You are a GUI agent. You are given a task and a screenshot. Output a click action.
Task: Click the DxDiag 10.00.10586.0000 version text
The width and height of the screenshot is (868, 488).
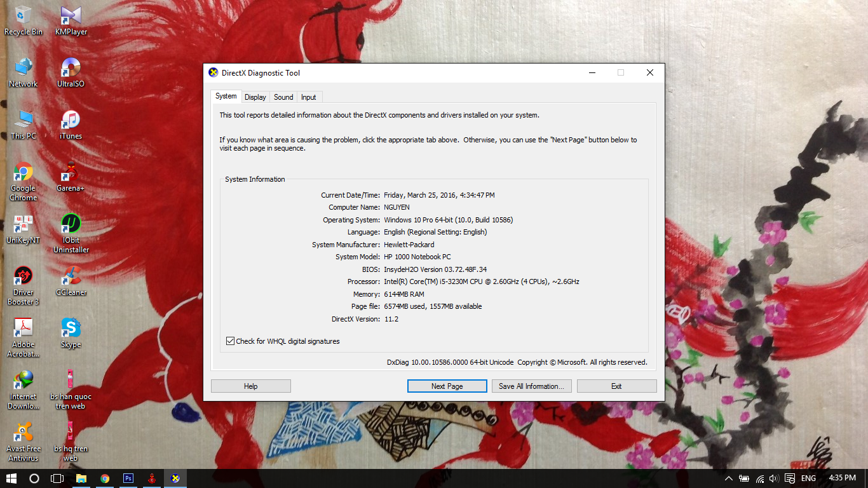(450, 362)
